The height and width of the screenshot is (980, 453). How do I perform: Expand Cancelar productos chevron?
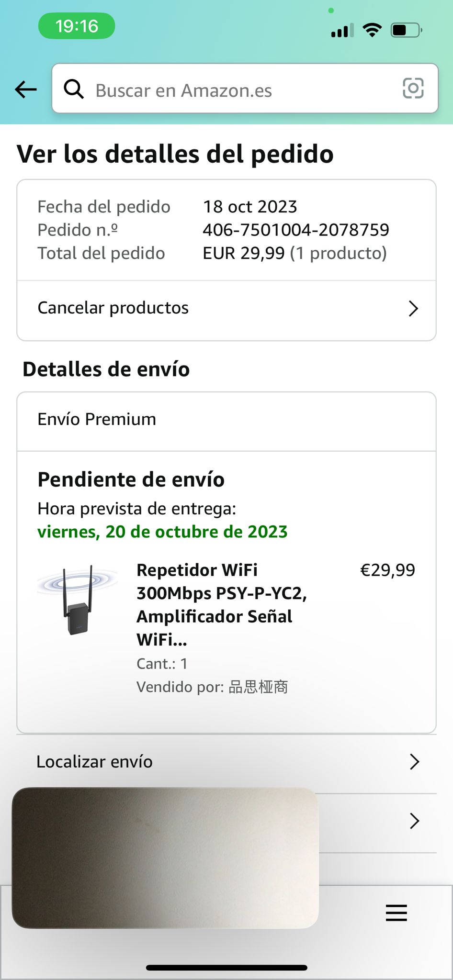tap(413, 309)
